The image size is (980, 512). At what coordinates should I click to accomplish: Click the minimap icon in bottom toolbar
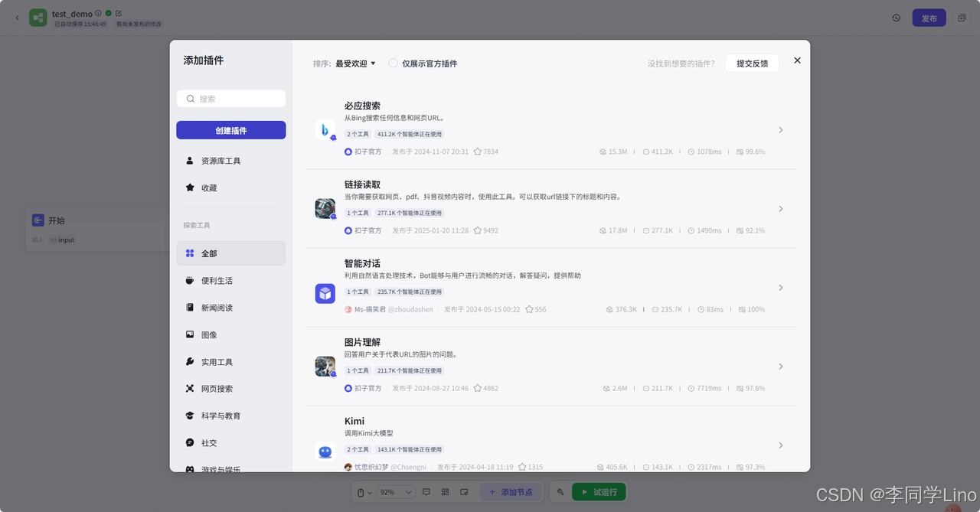(x=464, y=492)
